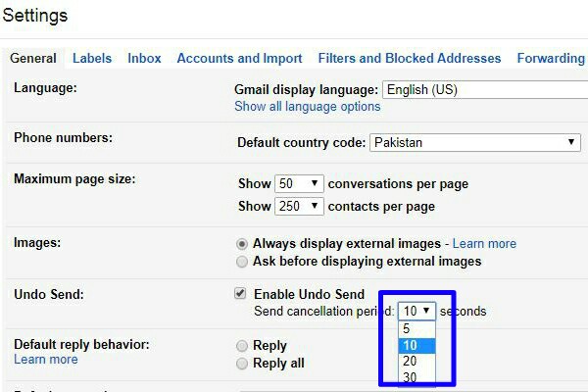Click the Send cancellation period dropdown
The image size is (588, 392).
(x=416, y=311)
